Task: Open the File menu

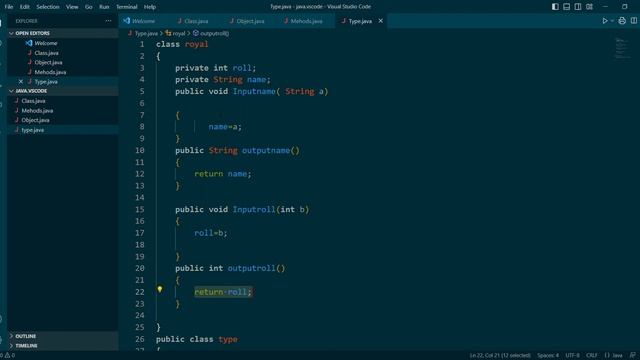Action: coord(9,7)
